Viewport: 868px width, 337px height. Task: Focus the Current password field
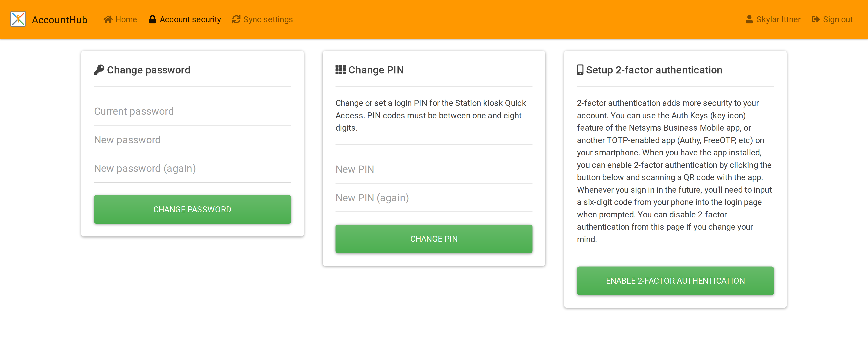192,111
